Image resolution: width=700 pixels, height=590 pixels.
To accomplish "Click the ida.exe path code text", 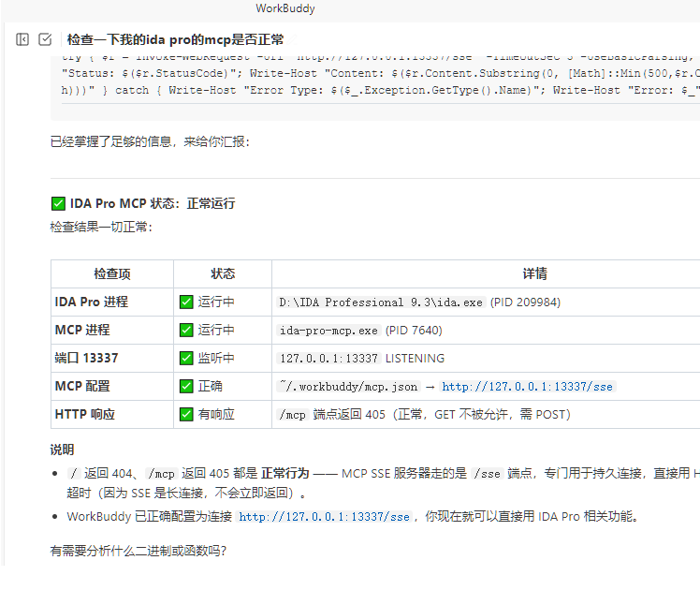I will [x=381, y=302].
